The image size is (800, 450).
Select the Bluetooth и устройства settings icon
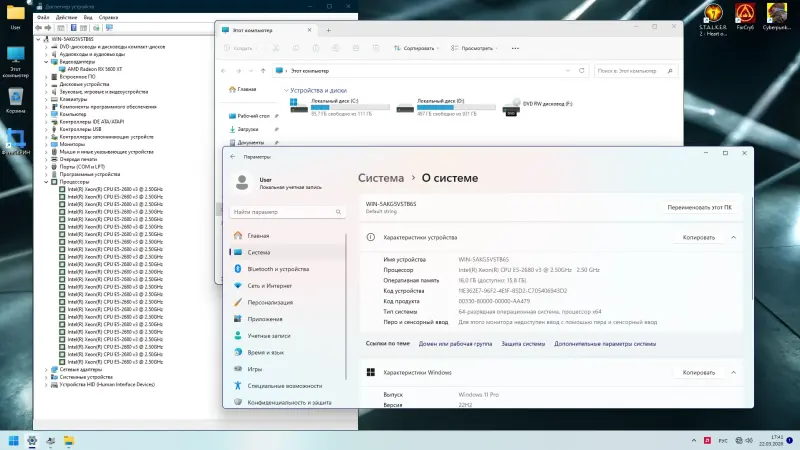click(238, 269)
